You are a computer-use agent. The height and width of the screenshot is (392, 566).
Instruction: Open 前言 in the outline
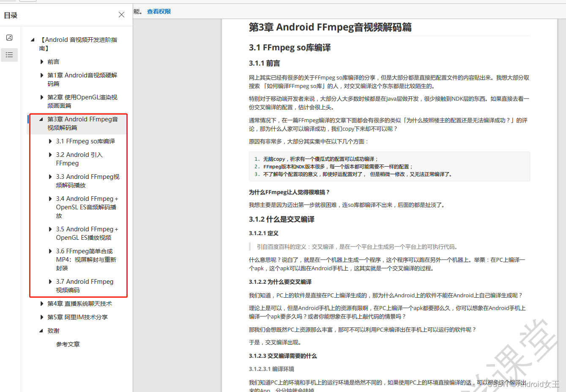53,62
